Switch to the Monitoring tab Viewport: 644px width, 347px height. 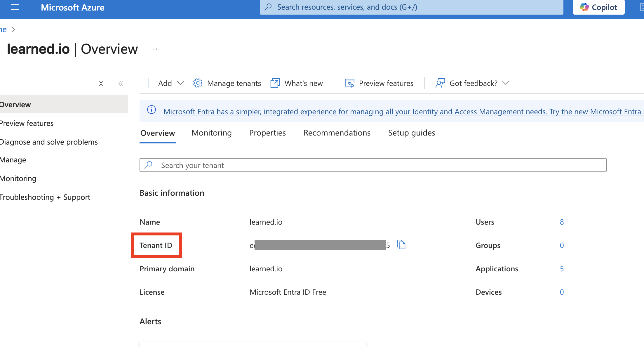click(212, 133)
